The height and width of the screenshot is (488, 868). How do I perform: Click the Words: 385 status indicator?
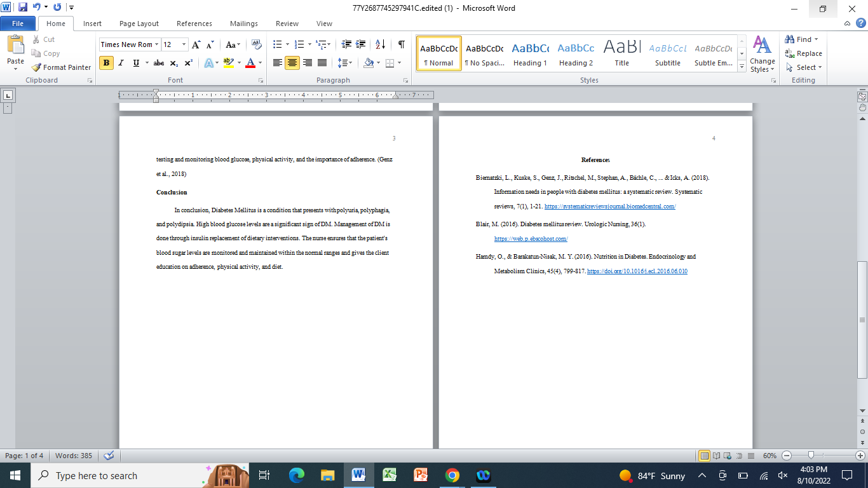pyautogui.click(x=74, y=456)
